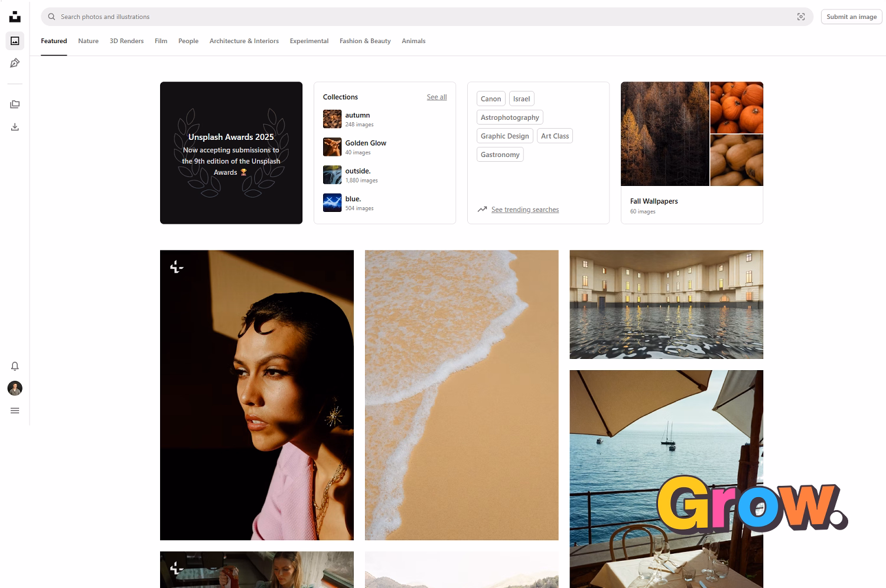Open the Unsplash Awards 2025 banner
The width and height of the screenshot is (886, 588).
231,153
